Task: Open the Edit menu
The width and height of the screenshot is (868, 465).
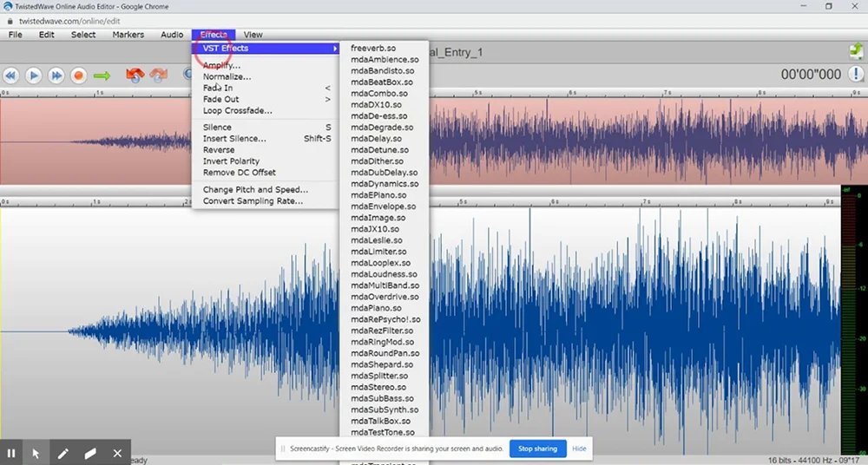Action: (x=47, y=35)
